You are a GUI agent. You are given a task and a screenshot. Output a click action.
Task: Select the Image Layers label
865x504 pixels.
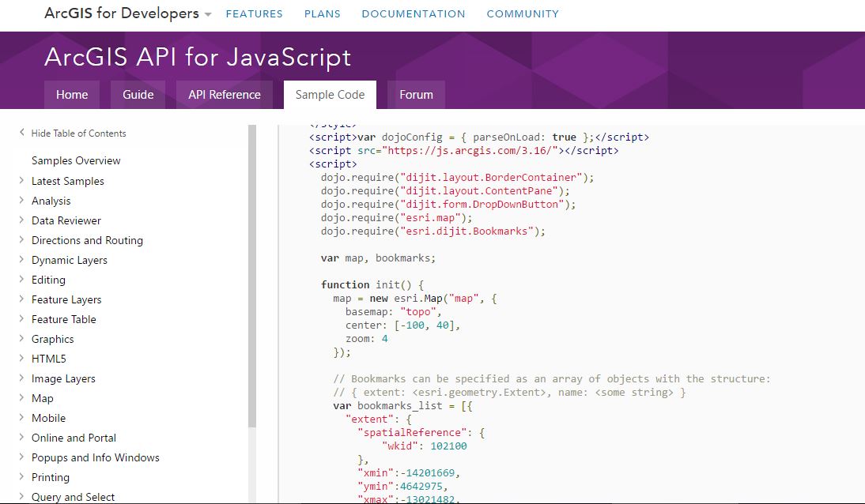click(63, 378)
